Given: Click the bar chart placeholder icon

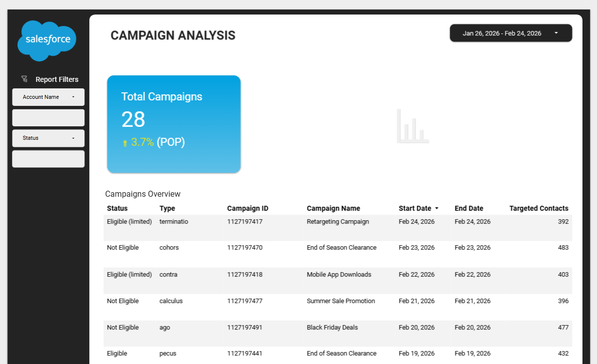Looking at the screenshot, I should click(x=413, y=126).
